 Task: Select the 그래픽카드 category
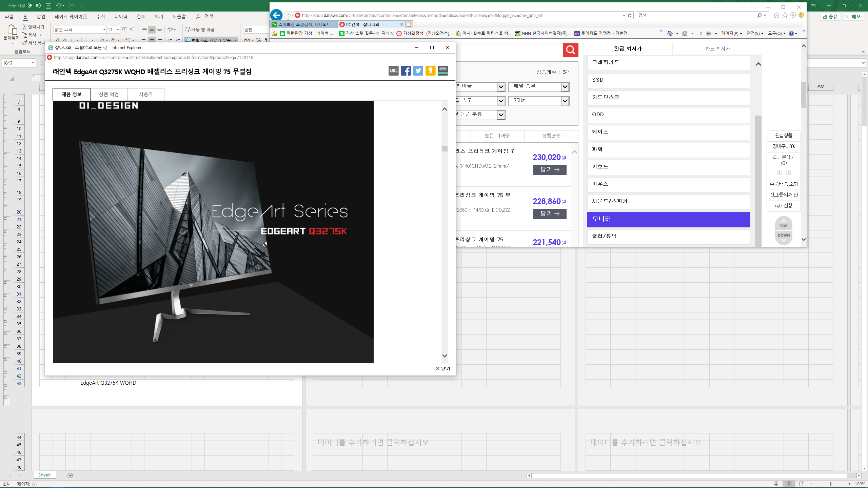[x=669, y=63]
